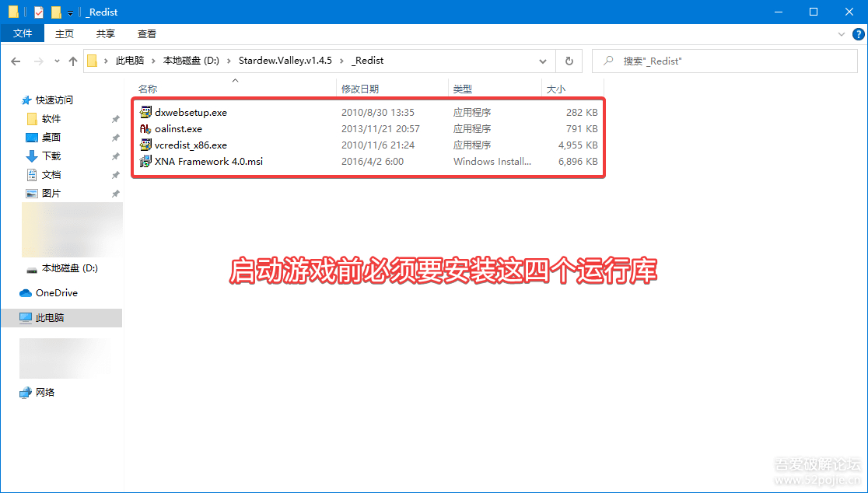Click the date 2010/8/30 13:35
868x493 pixels.
coord(377,112)
